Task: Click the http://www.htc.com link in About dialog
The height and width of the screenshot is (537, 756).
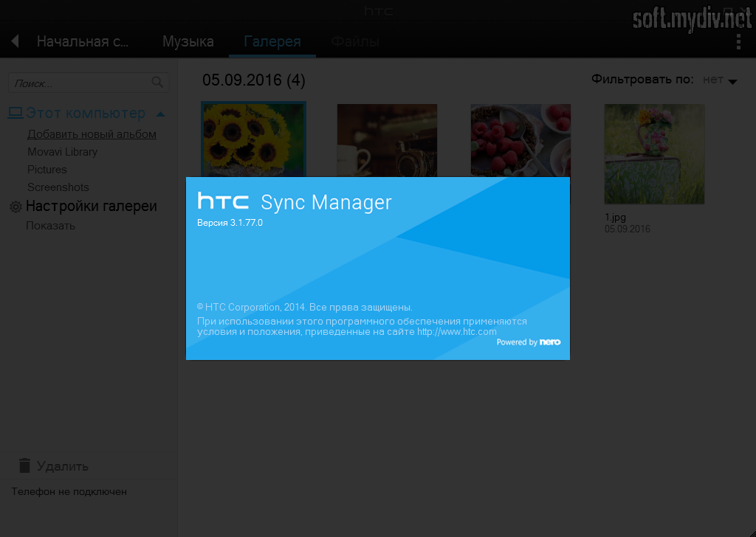Action: (456, 332)
